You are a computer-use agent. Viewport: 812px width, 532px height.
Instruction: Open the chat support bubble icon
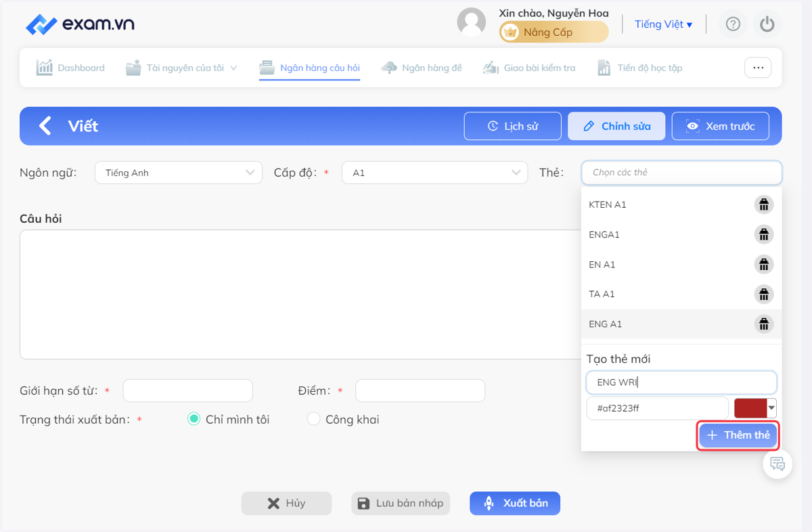tap(777, 464)
